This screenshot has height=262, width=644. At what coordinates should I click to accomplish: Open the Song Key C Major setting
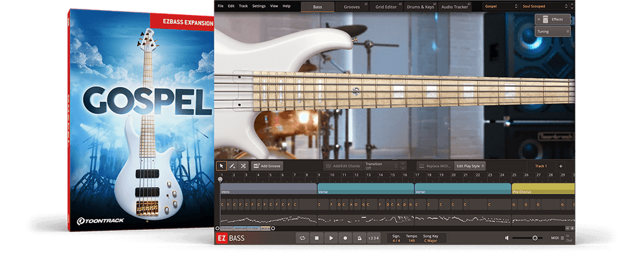[430, 240]
